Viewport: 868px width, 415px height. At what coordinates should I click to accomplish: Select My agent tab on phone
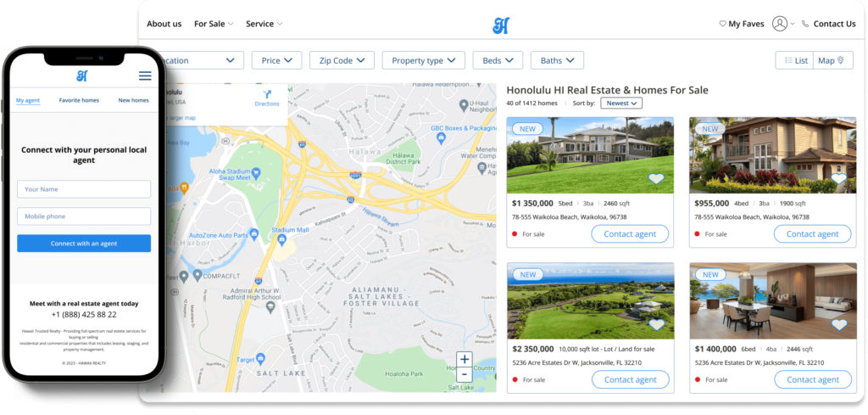pos(28,100)
